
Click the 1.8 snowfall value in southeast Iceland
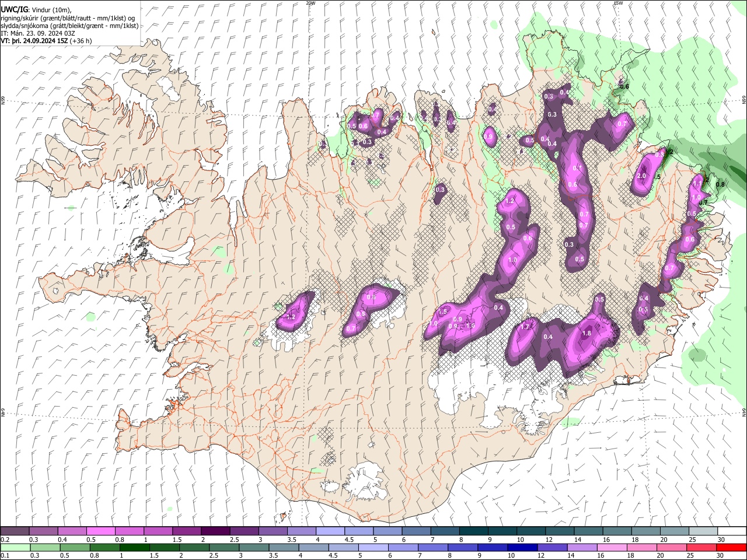pos(587,333)
